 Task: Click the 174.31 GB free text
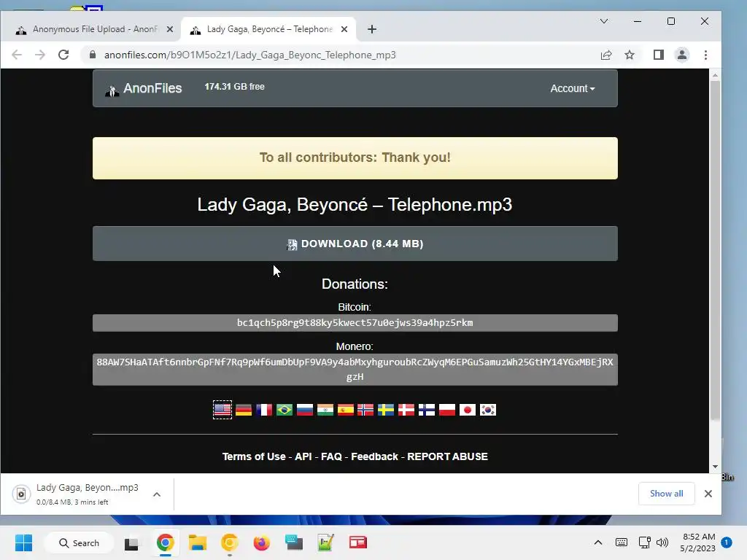click(234, 87)
